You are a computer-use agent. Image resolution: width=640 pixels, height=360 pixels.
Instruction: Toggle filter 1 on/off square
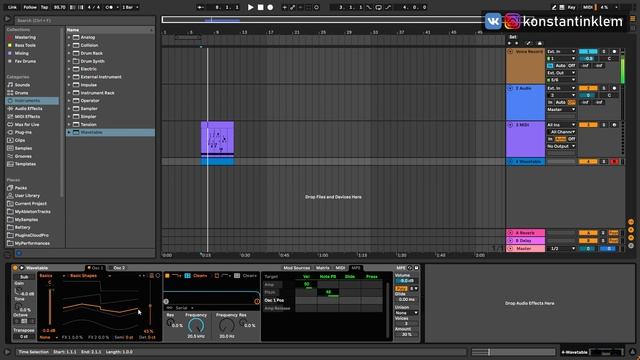(x=167, y=276)
